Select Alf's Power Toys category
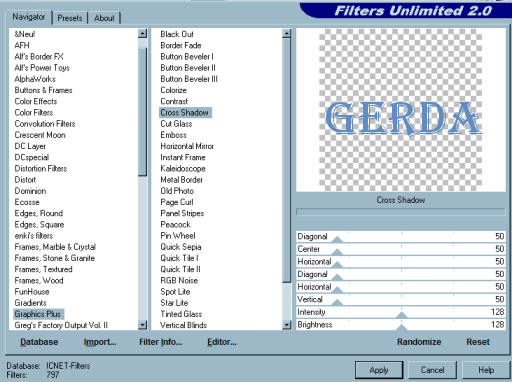The image size is (512, 382). tap(42, 68)
